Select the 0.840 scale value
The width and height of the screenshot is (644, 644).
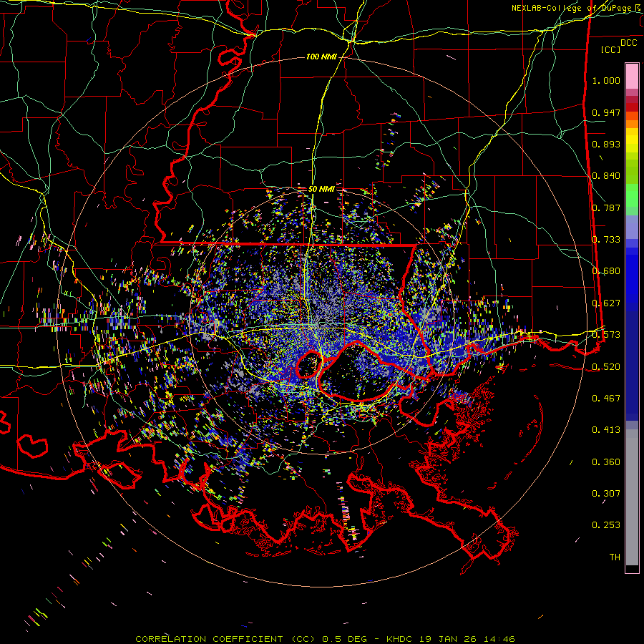tap(606, 176)
